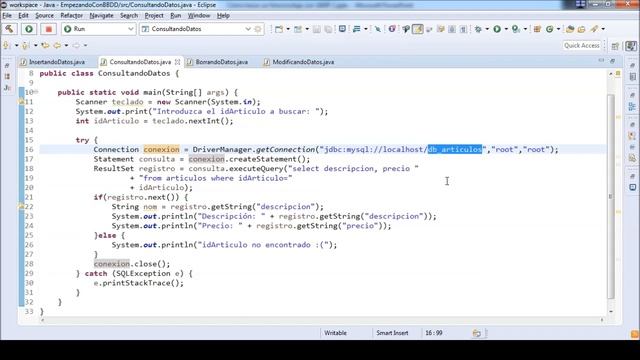Click the launch configuration settings gear icon
Image resolution: width=640 pixels, height=360 pixels.
[258, 29]
